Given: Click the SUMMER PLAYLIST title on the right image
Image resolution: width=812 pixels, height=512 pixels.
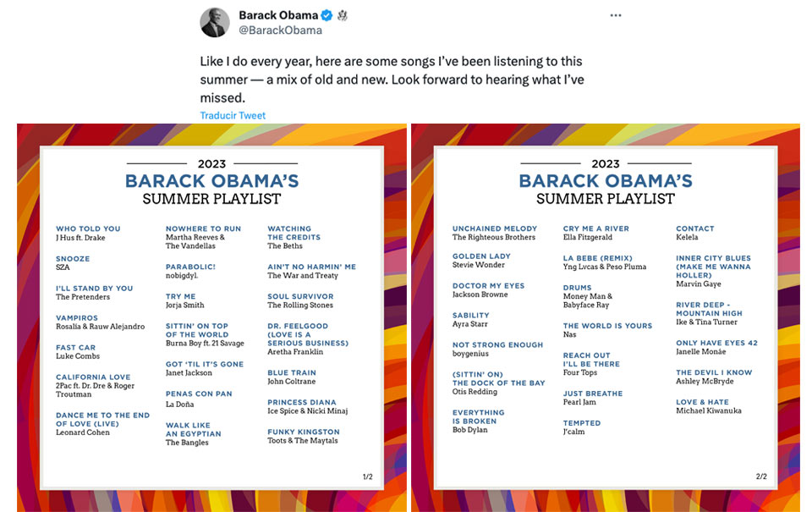Looking at the screenshot, I should click(606, 199).
